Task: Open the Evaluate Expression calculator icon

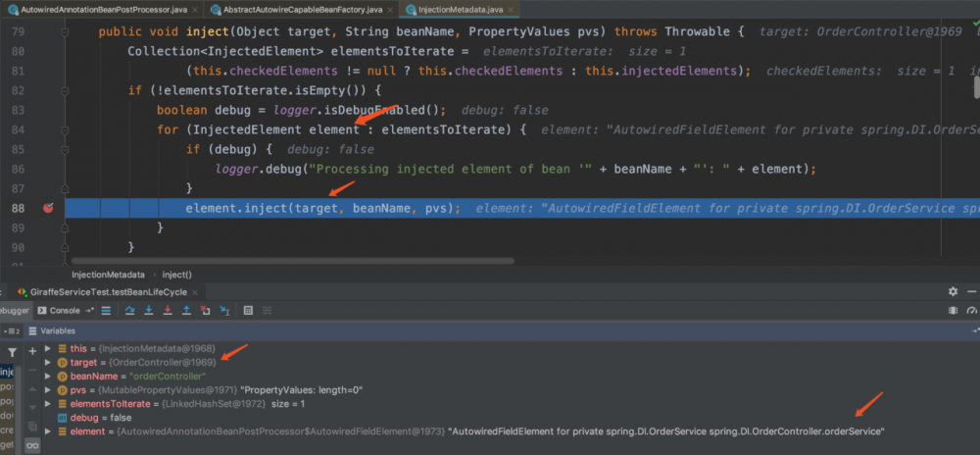Action: (x=248, y=310)
